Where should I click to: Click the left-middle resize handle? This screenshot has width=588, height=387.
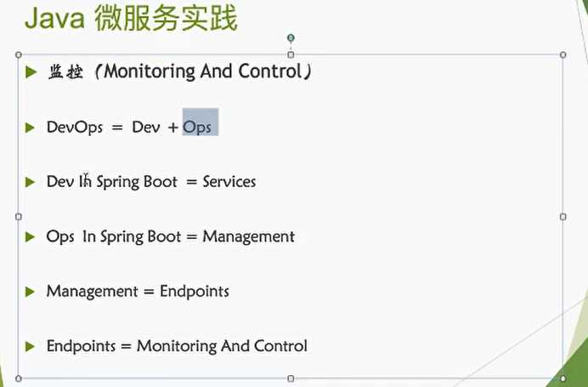(x=19, y=217)
